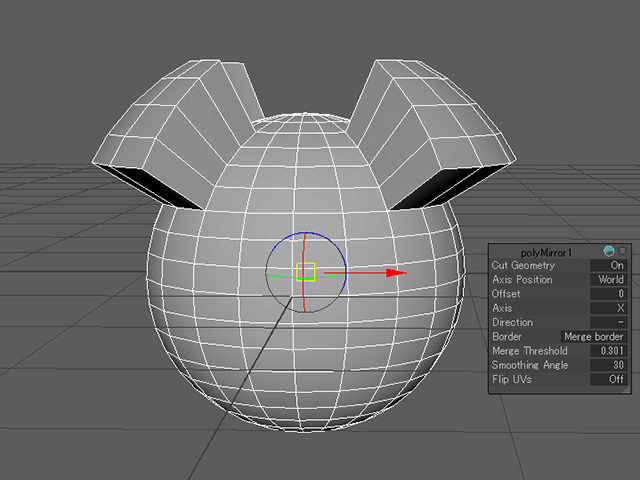
Task: Toggle the Flip UVs value Off
Action: pos(608,379)
